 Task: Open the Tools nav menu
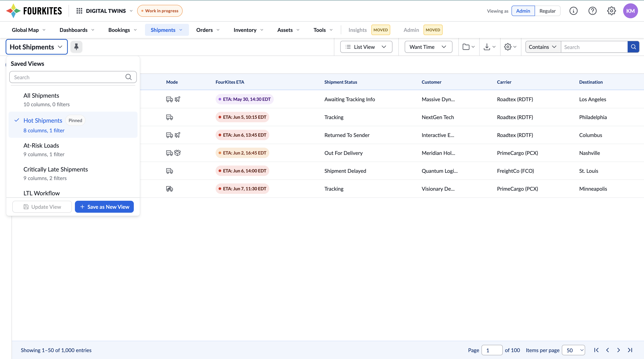(323, 30)
